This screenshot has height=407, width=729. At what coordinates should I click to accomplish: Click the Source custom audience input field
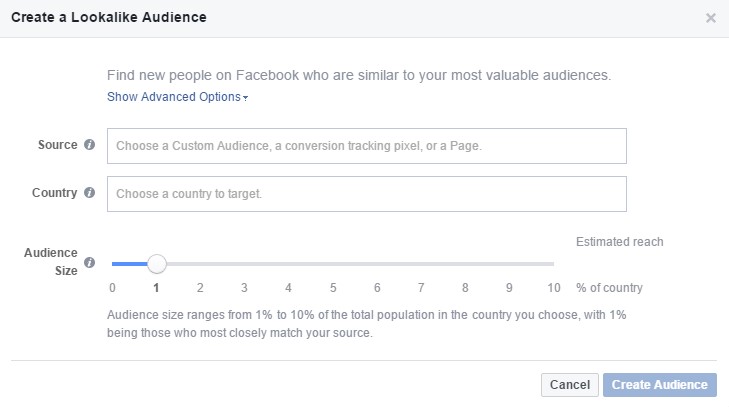366,146
